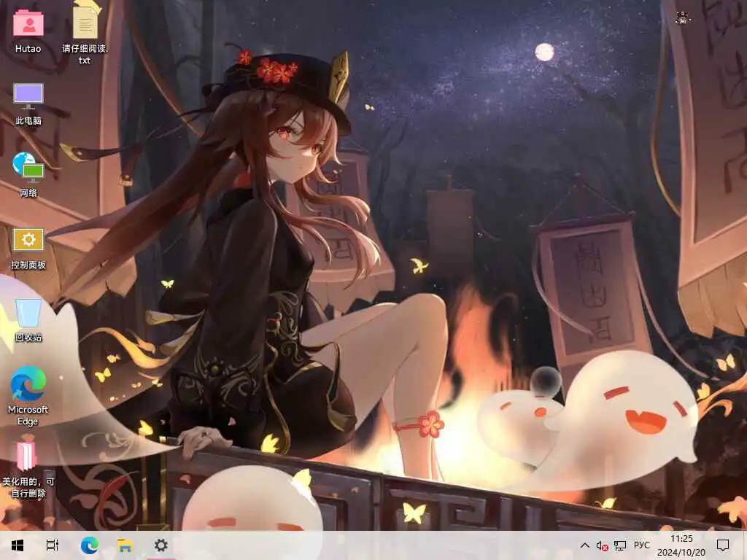Open the Settings gear in taskbar
This screenshot has width=747, height=560.
click(x=161, y=545)
